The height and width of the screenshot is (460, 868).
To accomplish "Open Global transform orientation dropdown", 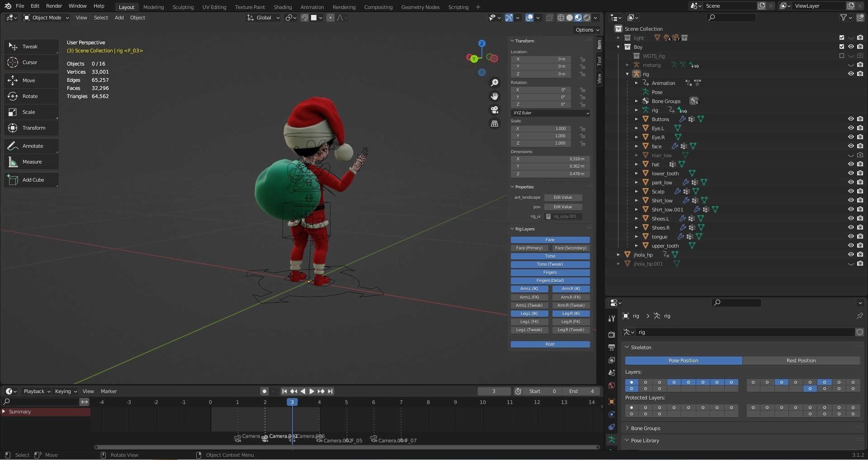I will (x=264, y=18).
